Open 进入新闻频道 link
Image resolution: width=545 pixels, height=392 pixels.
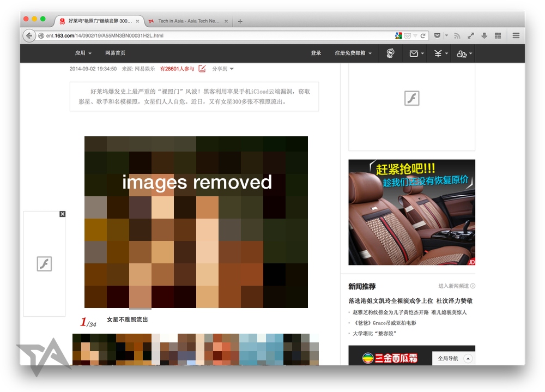pyautogui.click(x=456, y=286)
